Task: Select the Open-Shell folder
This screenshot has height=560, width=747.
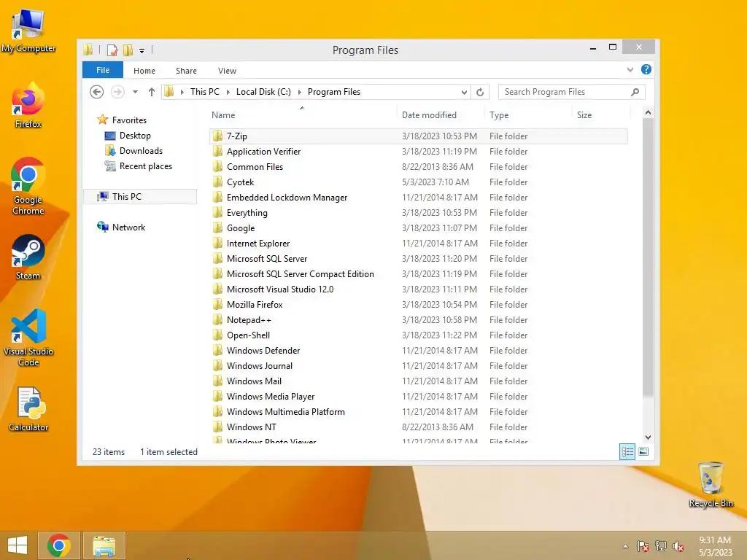Action: coord(418,335)
